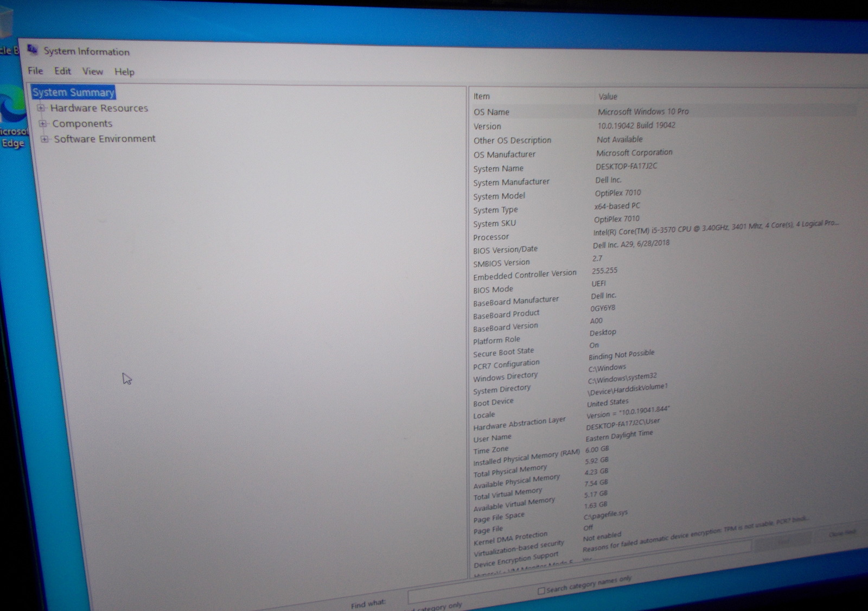Click the Item column header
This screenshot has height=611, width=868.
[x=481, y=96]
